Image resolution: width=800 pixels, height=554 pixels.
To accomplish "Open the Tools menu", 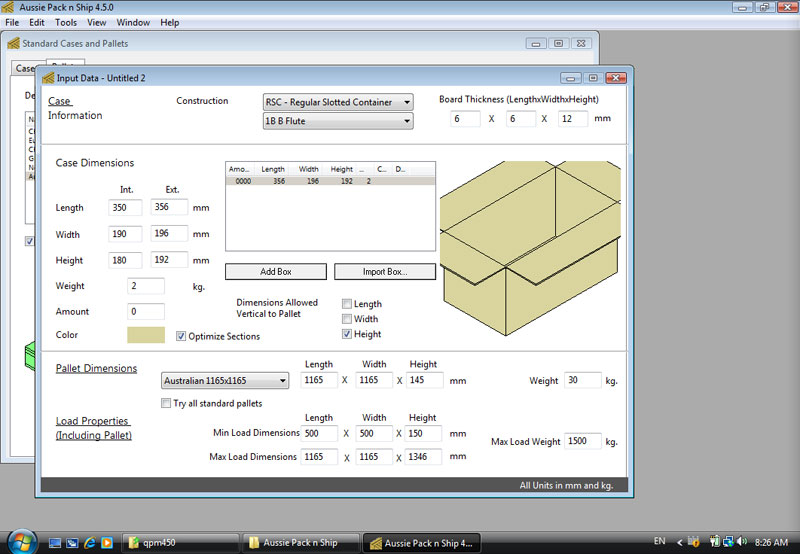I will (66, 22).
